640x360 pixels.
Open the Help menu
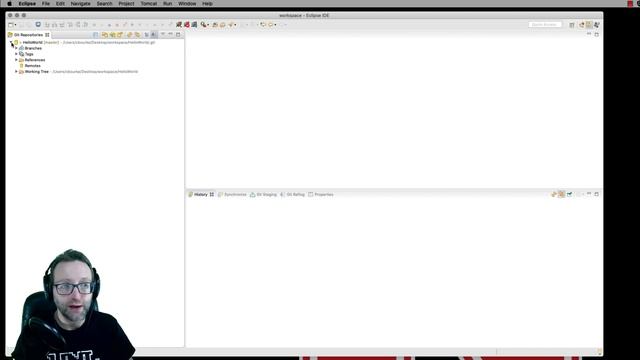pos(207,4)
